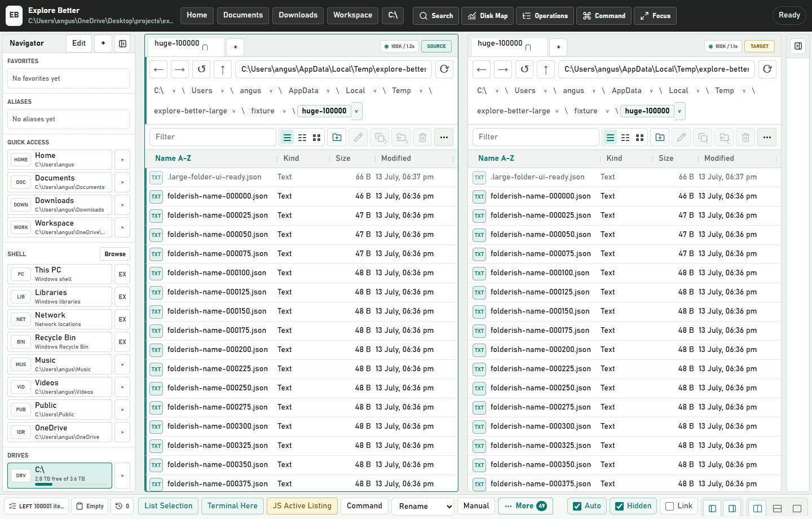This screenshot has width=812, height=519.
Task: Focus the right pane layout toggle
Action: 732,508
